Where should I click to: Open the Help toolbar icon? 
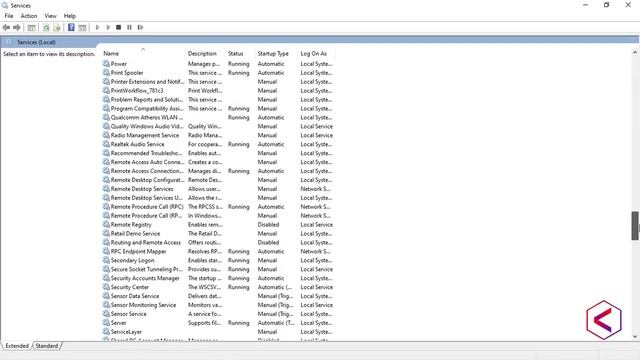point(71,27)
